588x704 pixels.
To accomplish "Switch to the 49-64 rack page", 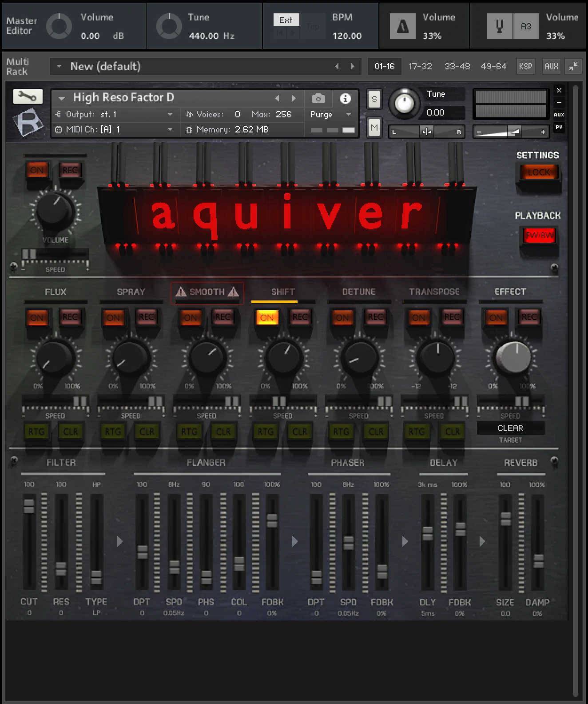I will click(493, 66).
